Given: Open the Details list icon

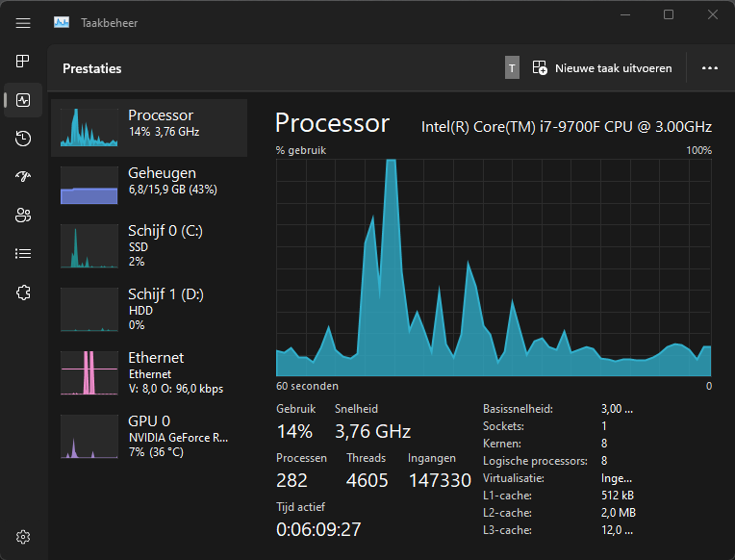Looking at the screenshot, I should point(23,254).
